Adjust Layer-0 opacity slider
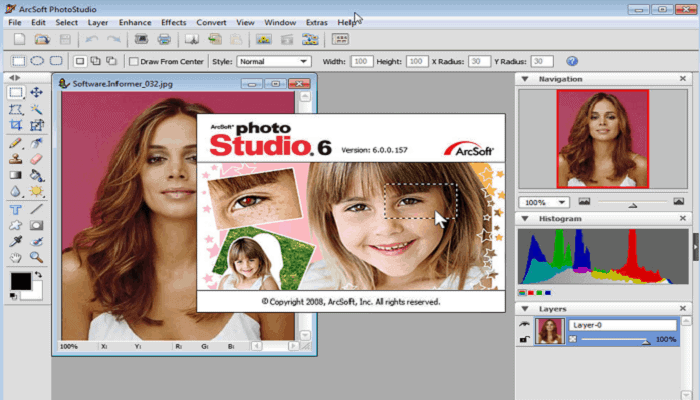 pos(646,342)
